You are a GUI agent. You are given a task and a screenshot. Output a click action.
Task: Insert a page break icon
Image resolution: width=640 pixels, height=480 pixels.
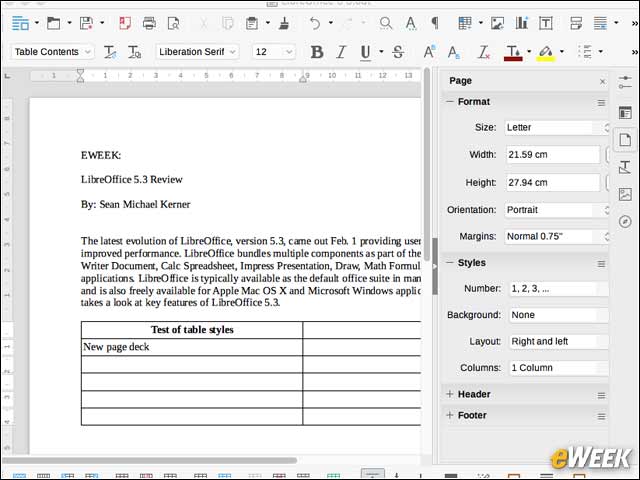tap(576, 23)
